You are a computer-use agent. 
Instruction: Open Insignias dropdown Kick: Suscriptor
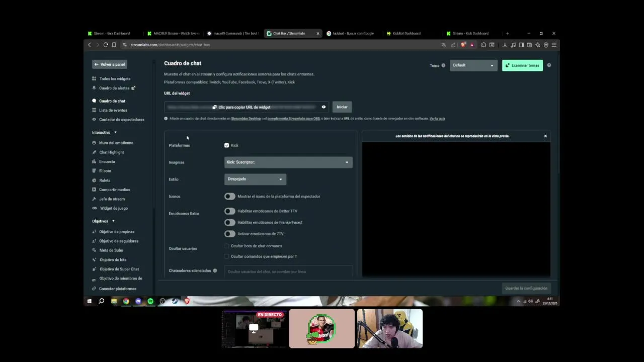tap(288, 162)
